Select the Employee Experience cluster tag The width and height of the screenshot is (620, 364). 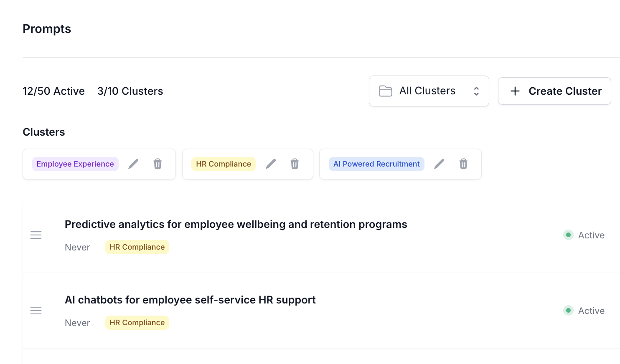[x=75, y=164]
